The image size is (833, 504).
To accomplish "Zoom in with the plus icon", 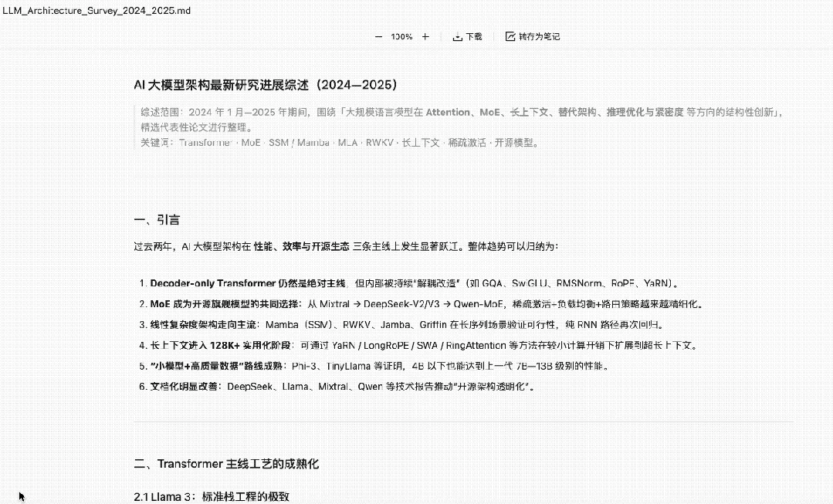I will click(425, 36).
